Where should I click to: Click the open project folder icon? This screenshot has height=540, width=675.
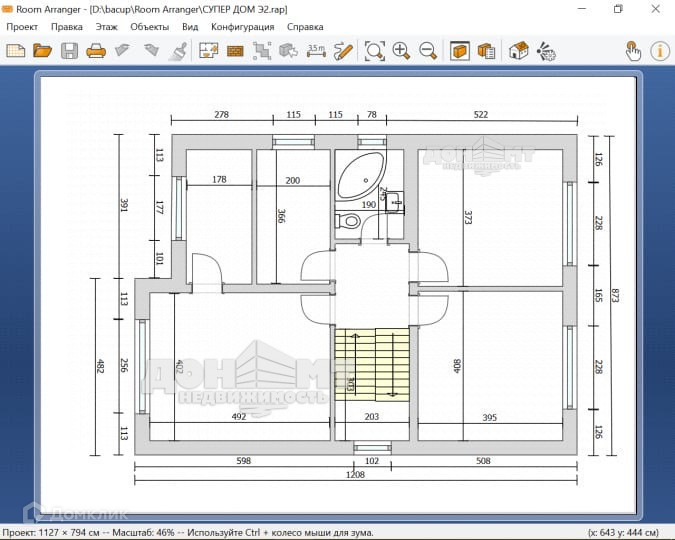coord(42,50)
